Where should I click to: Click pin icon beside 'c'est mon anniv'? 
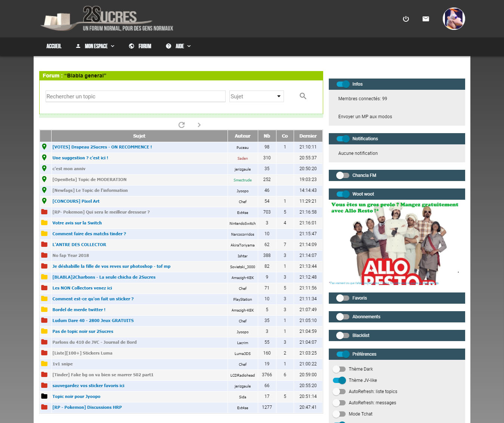[44, 168]
